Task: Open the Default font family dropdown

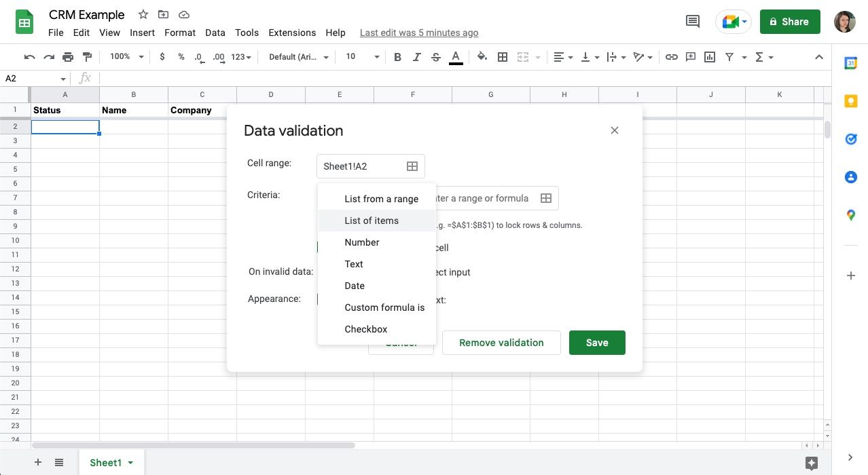Action: click(x=299, y=57)
